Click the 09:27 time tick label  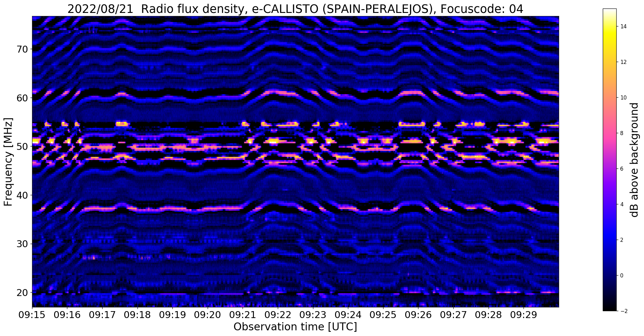[x=453, y=315]
